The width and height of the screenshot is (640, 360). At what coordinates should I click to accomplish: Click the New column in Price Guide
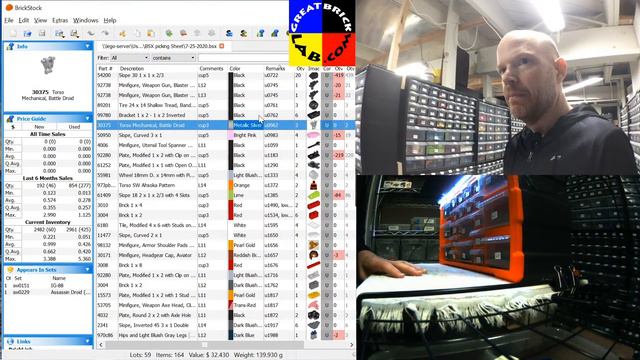point(39,127)
